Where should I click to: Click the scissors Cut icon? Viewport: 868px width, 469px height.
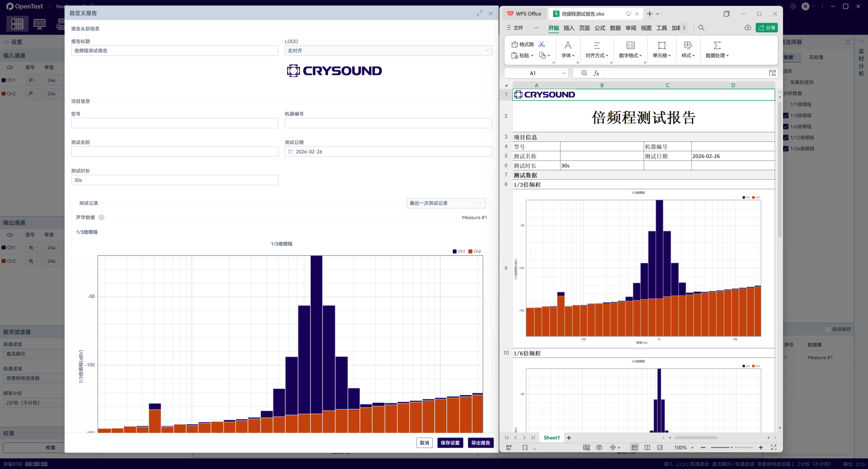[x=541, y=44]
